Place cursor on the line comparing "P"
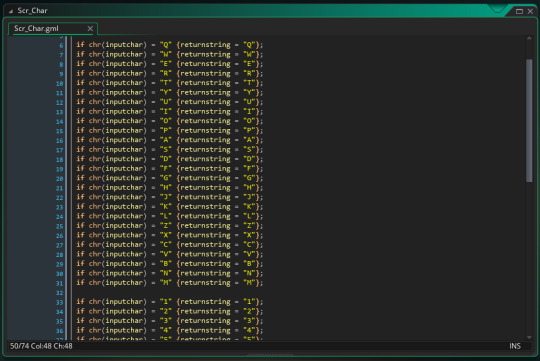The width and height of the screenshot is (540, 361). point(169,131)
